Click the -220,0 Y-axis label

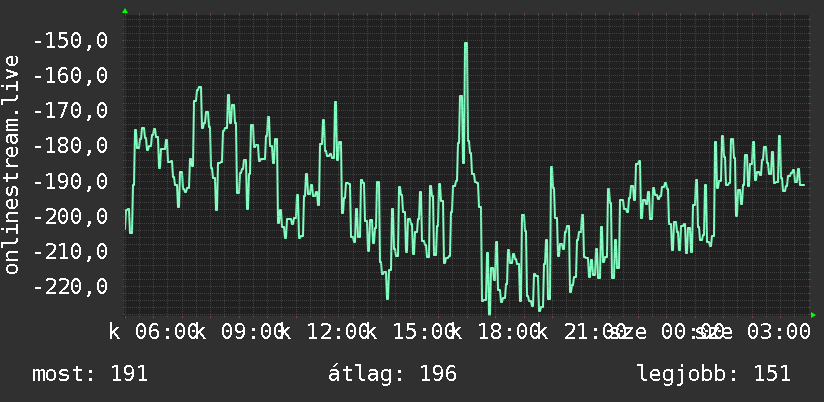pos(71,286)
